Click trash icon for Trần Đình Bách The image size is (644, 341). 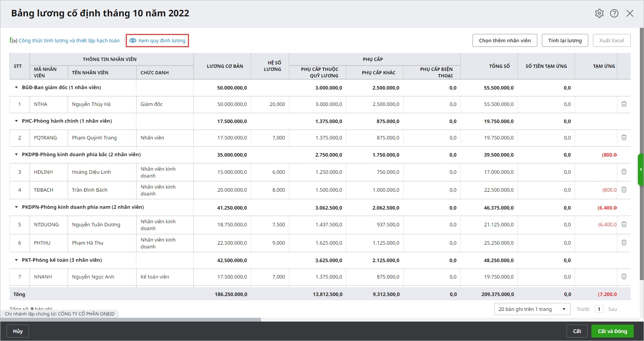click(624, 190)
